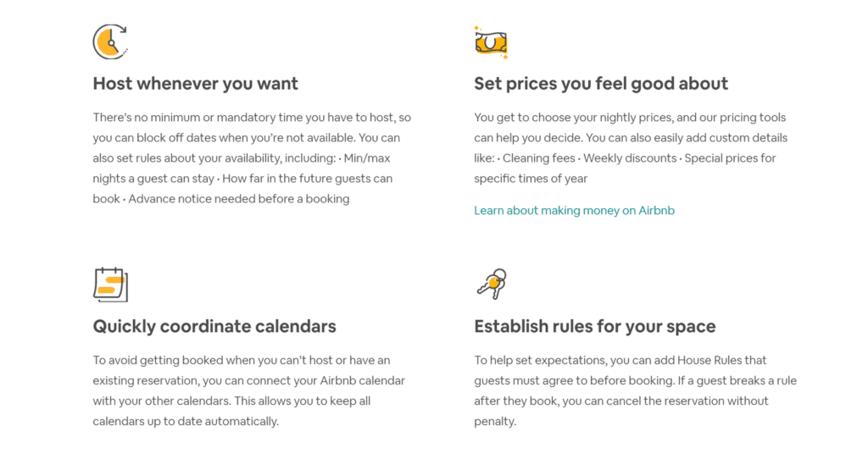The image size is (868, 470).
Task: Click the text Weekly discounts
Action: (630, 158)
